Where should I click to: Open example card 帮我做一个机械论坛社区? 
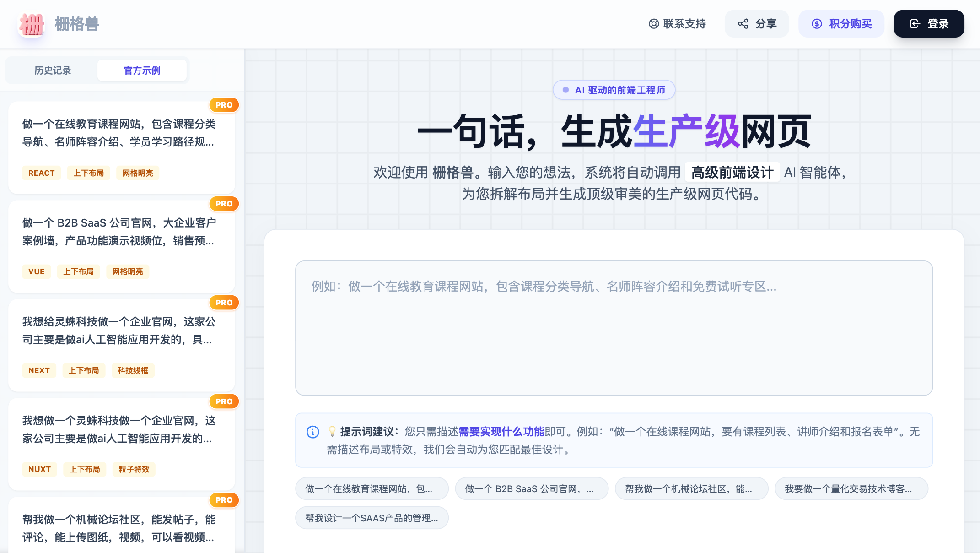coord(122,525)
